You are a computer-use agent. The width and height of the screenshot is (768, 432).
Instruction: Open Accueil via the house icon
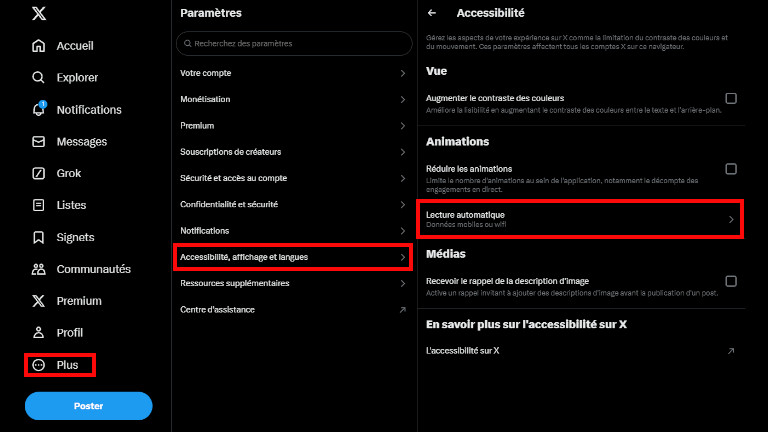[38, 46]
